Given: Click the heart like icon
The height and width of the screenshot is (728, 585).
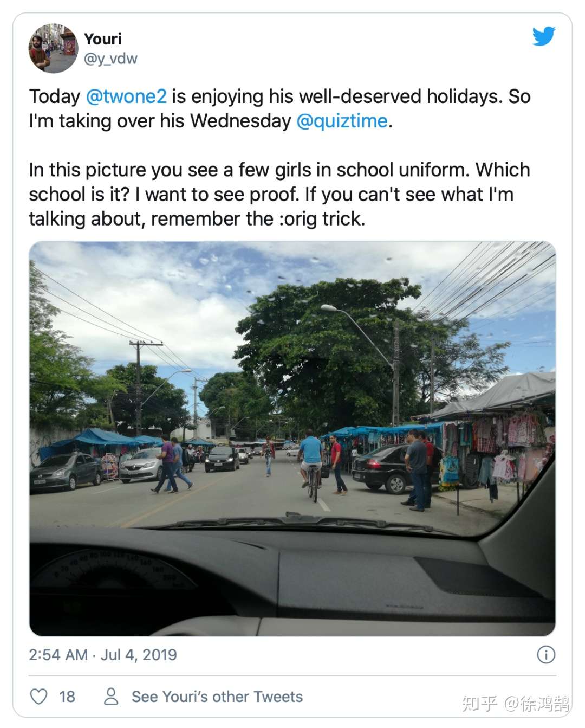Looking at the screenshot, I should tap(38, 697).
